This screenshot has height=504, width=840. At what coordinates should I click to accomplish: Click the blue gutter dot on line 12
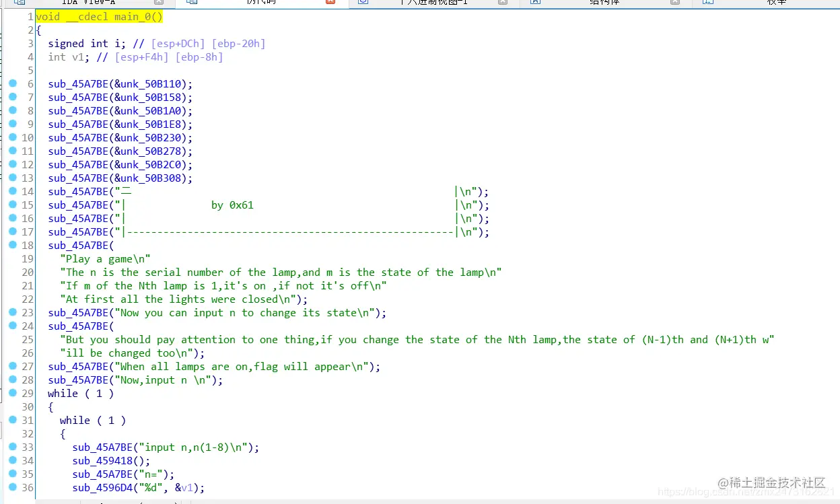coord(12,164)
